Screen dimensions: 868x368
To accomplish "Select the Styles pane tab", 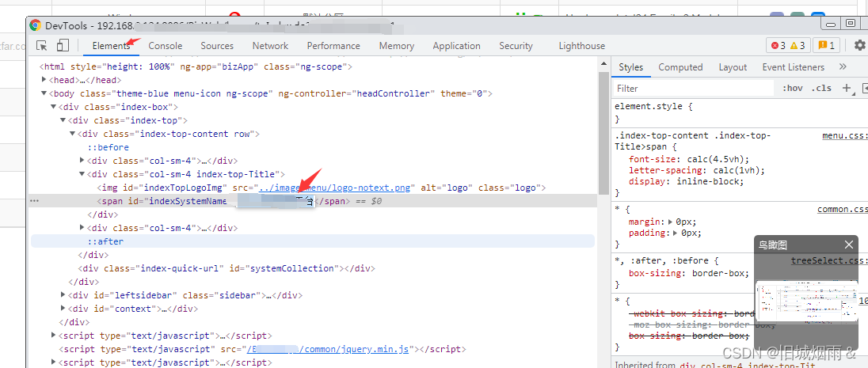I will click(630, 67).
